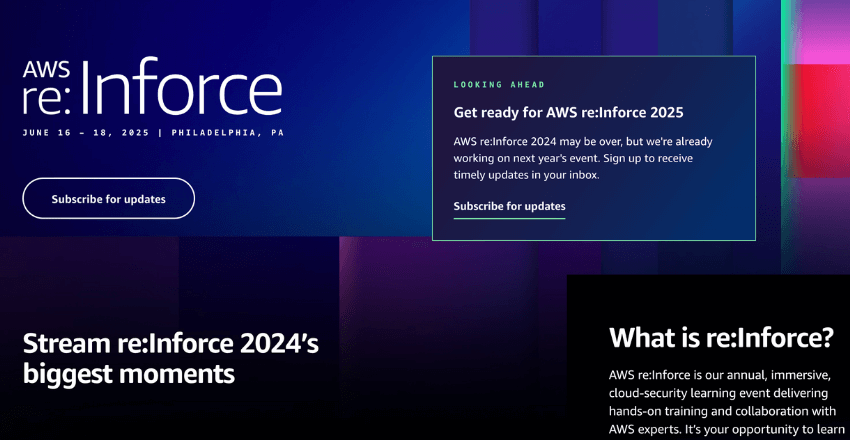Click the June 16 – 18, 2025 Philadelphia date line
850x440 pixels.
(153, 132)
